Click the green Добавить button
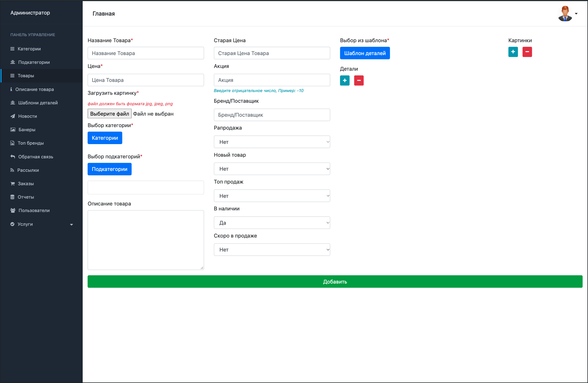 pyautogui.click(x=335, y=282)
